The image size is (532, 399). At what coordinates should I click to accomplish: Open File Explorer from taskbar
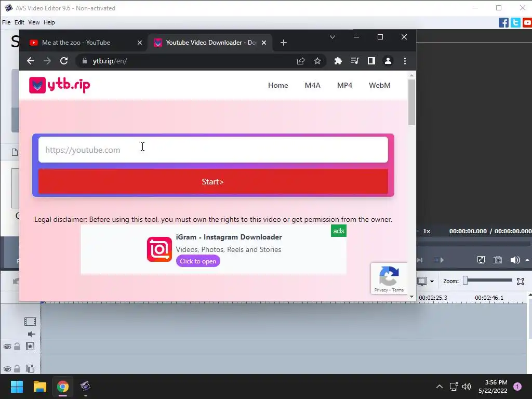(39, 387)
